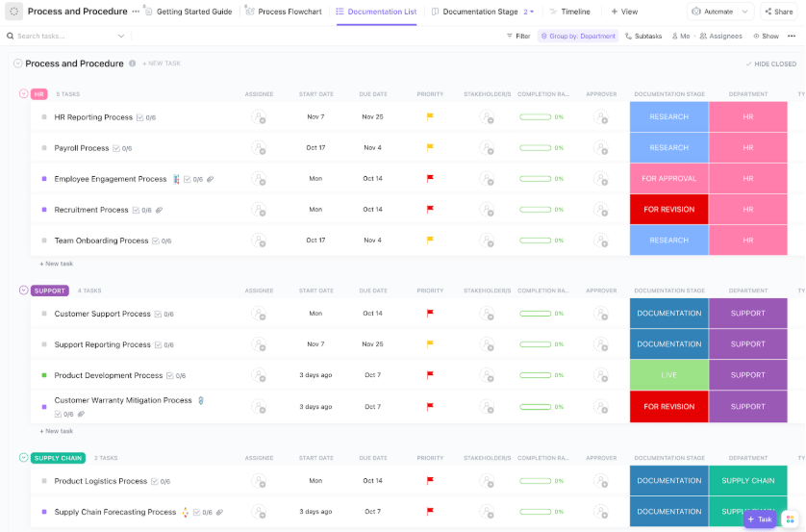
Task: Click the yellow priority flag for Support Reporting Process
Action: (430, 344)
